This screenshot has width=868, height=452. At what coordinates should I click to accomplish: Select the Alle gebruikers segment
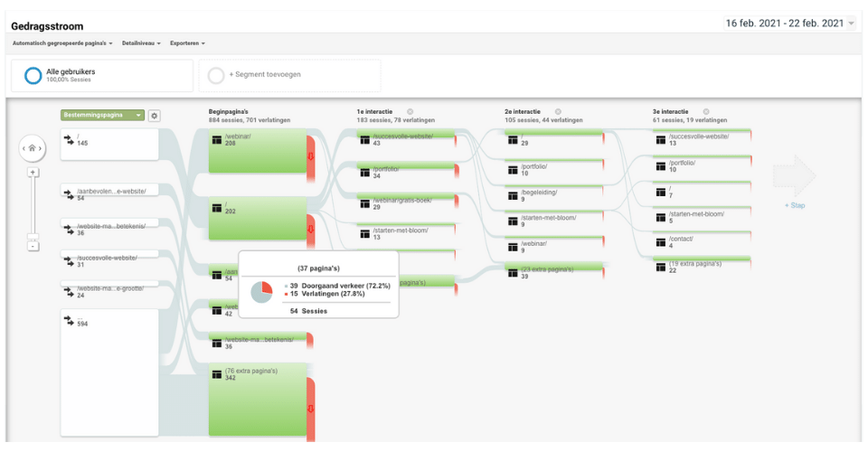(102, 75)
